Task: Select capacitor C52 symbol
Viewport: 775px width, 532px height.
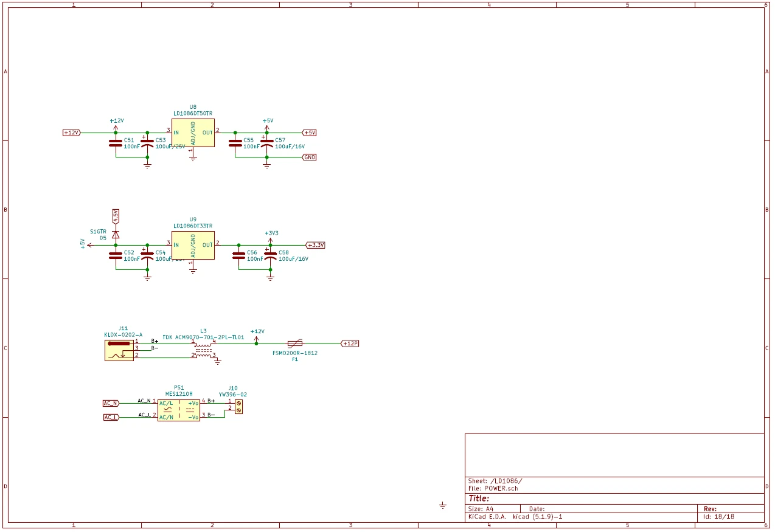Action: tap(116, 256)
